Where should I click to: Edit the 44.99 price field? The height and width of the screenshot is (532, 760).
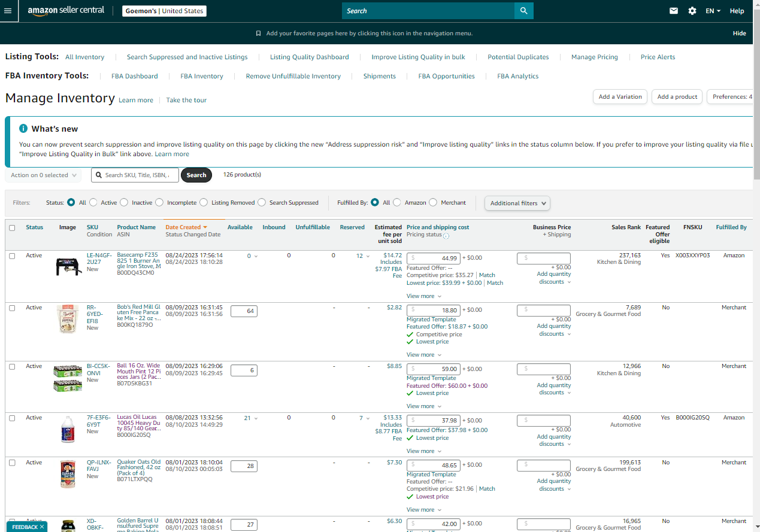[x=433, y=259]
